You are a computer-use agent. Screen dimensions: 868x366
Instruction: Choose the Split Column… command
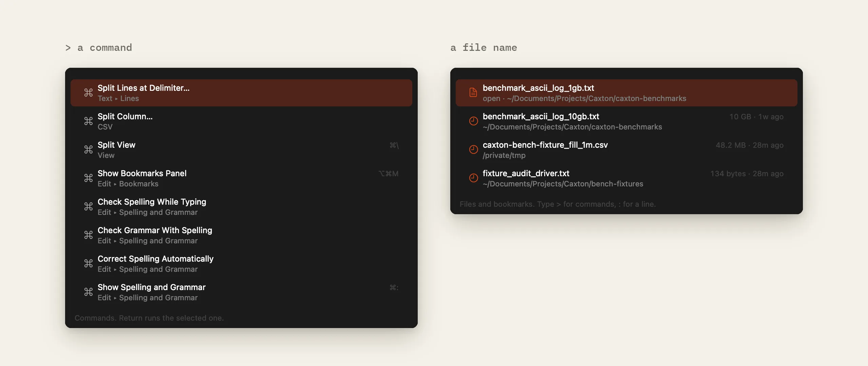tap(241, 121)
